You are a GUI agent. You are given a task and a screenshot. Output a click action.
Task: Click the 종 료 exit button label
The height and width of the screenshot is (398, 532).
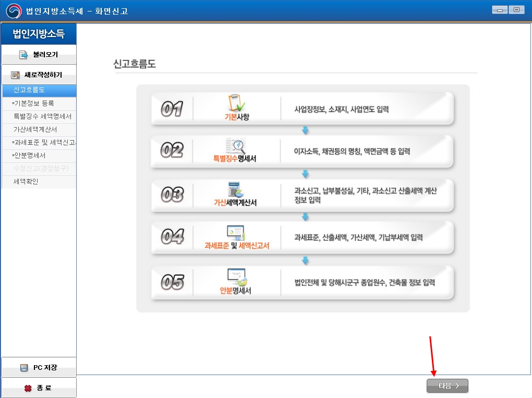[44, 388]
